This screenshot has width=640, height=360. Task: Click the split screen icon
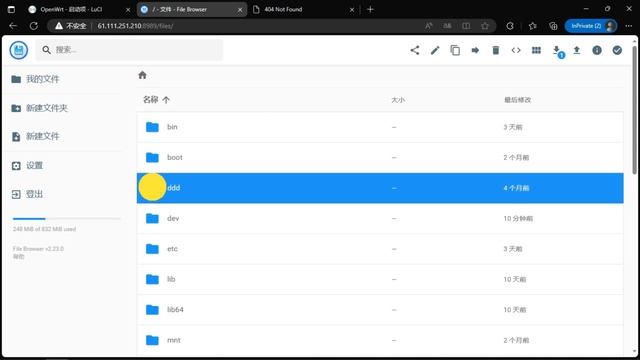(x=466, y=26)
